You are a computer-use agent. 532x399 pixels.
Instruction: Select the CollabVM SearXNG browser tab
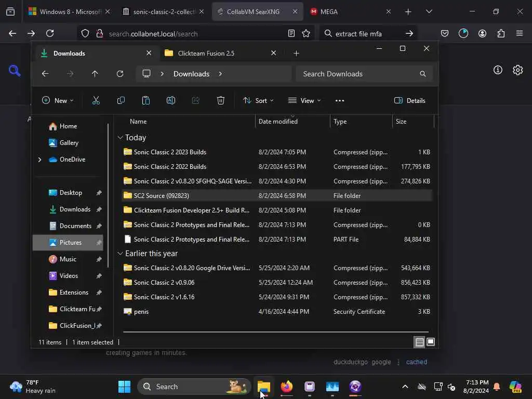pos(257,11)
